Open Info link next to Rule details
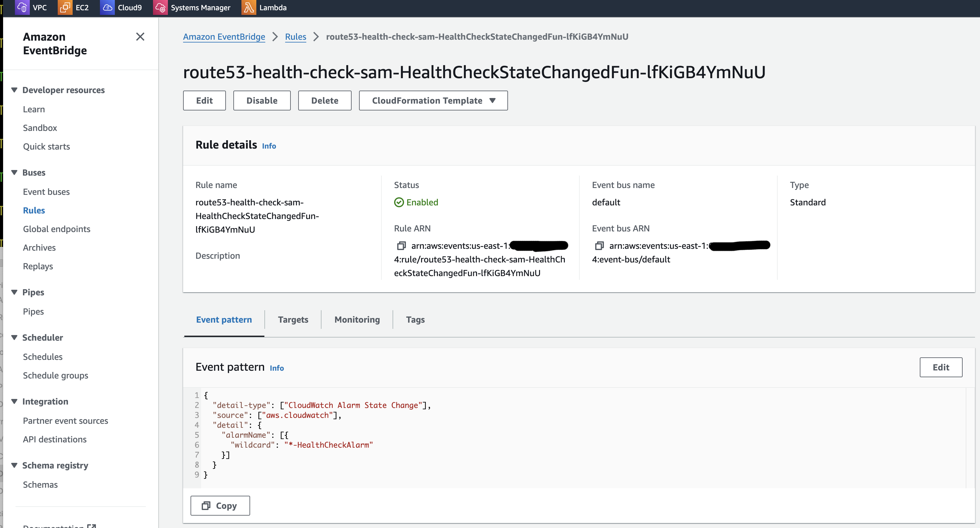This screenshot has width=980, height=528. [x=269, y=146]
